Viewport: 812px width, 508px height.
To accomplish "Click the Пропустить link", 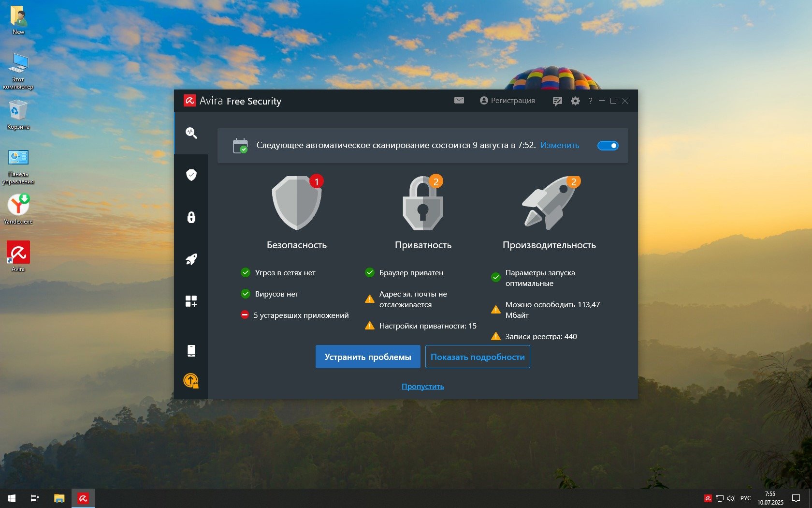I will [423, 387].
